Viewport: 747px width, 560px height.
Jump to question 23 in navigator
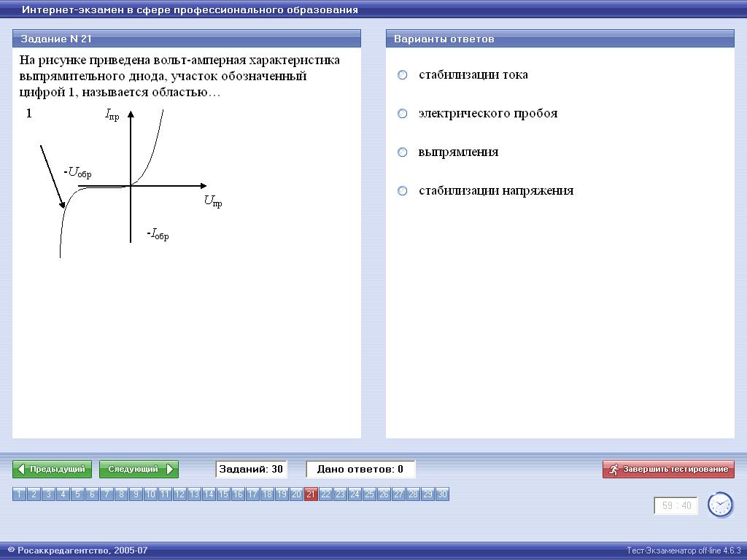[340, 494]
